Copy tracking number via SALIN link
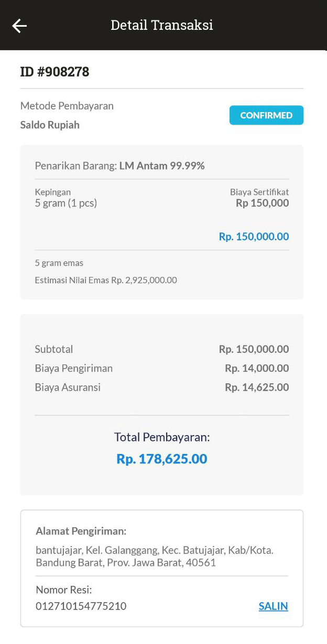This screenshot has width=327, height=644. (x=273, y=606)
